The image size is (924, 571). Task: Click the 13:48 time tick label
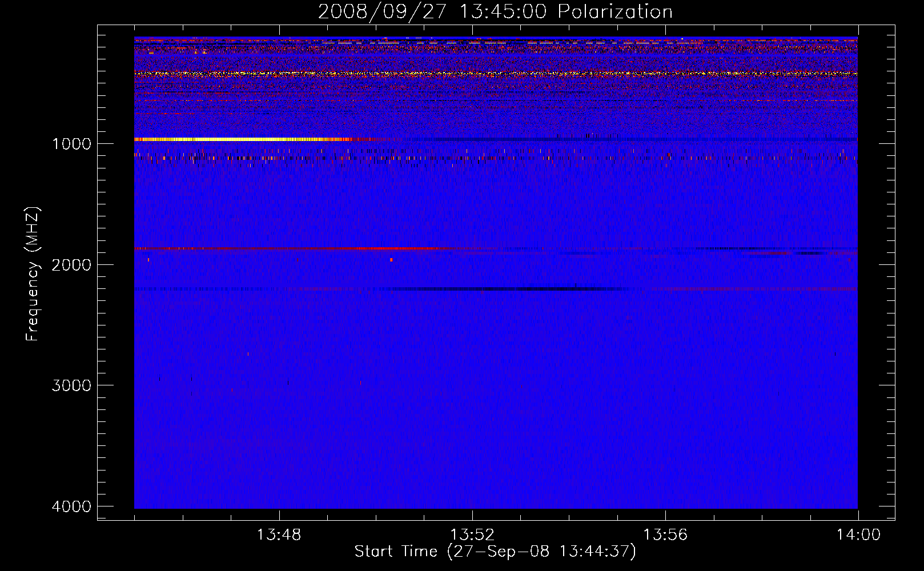tap(279, 535)
